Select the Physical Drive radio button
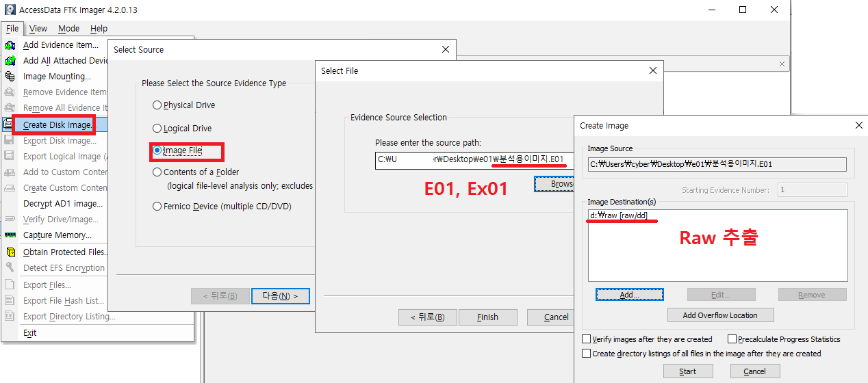Viewport: 868px width, 383px height. [x=157, y=105]
